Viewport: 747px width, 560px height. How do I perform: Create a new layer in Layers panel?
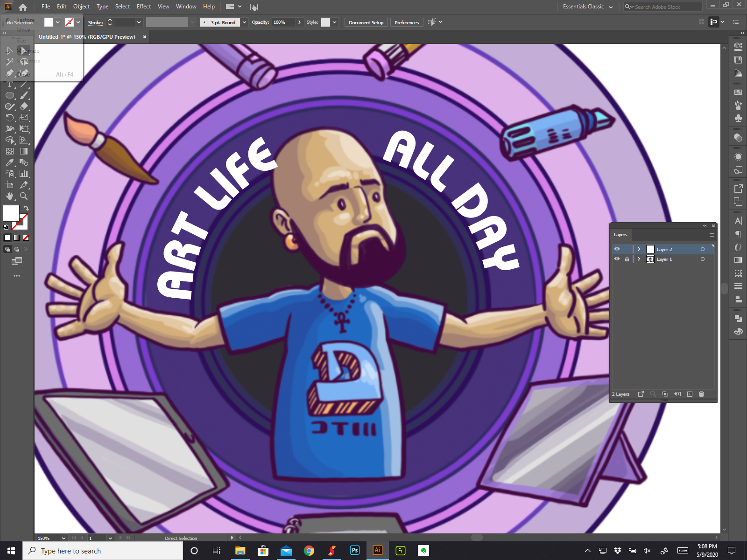click(690, 394)
